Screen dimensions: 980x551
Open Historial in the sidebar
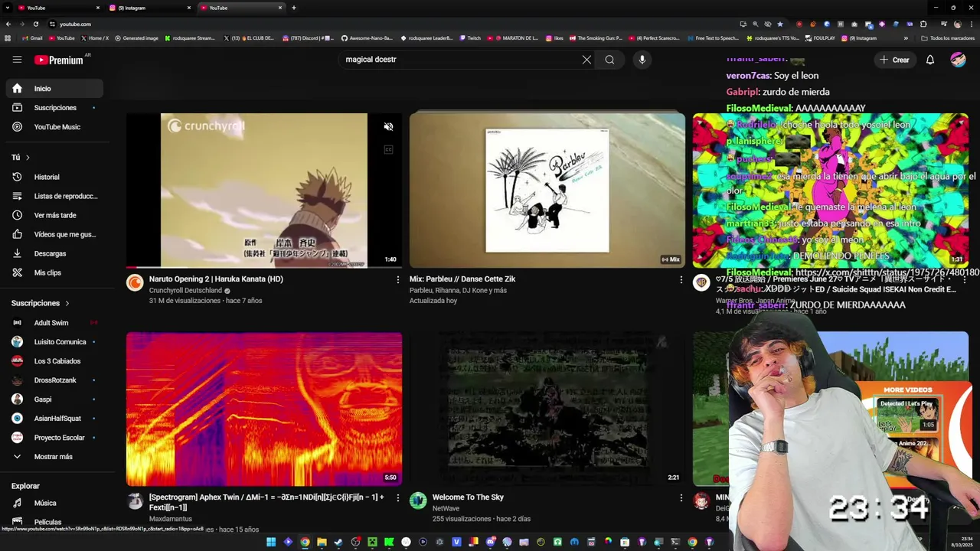(54, 177)
